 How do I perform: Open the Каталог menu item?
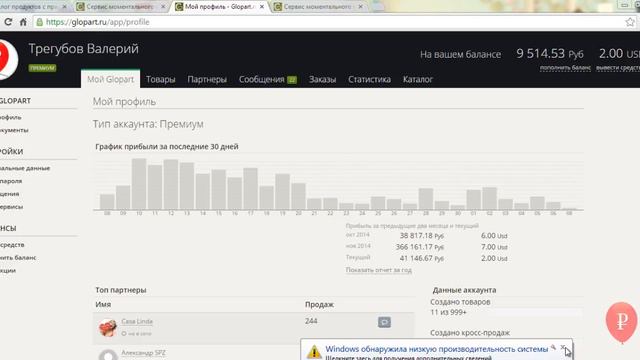click(418, 79)
